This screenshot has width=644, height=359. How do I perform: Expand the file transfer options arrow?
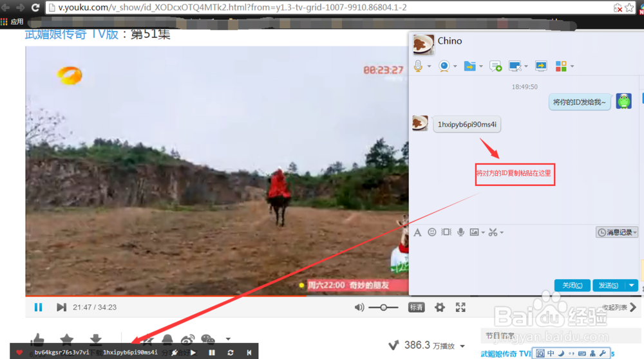tap(481, 66)
